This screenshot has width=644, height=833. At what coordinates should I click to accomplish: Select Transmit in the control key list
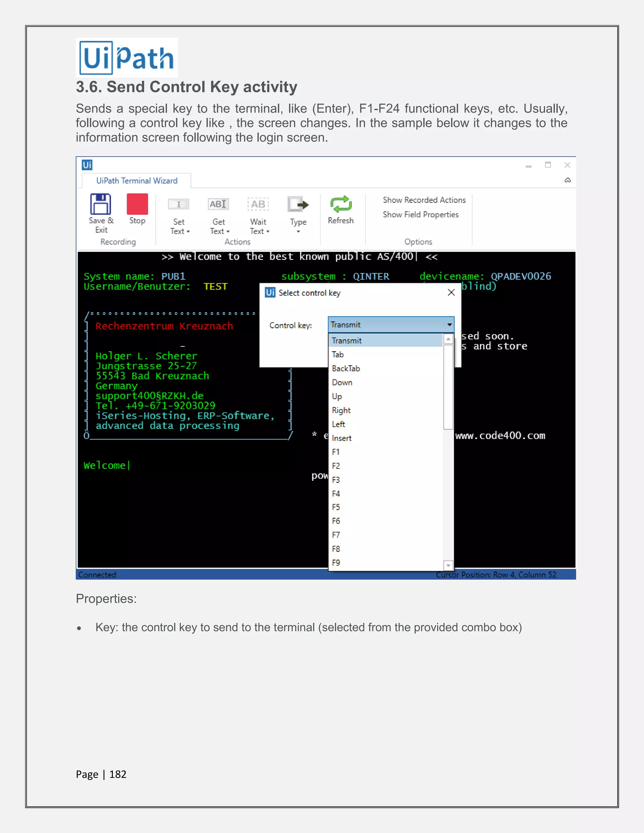(385, 341)
